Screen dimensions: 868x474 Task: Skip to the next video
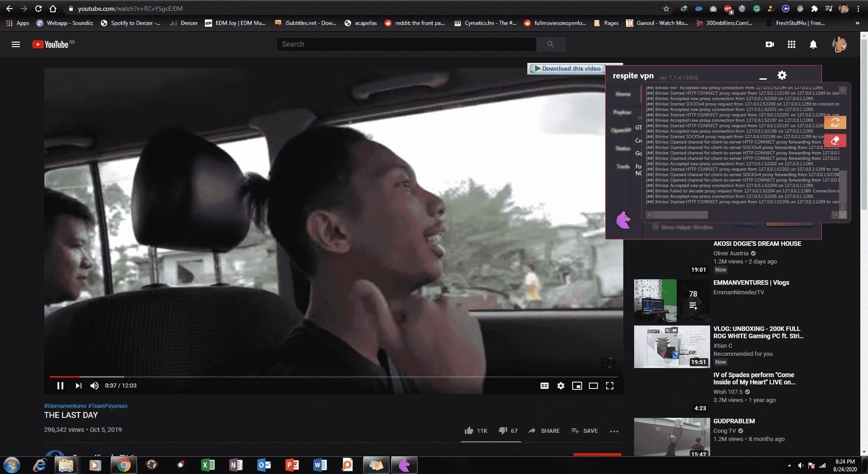click(78, 386)
